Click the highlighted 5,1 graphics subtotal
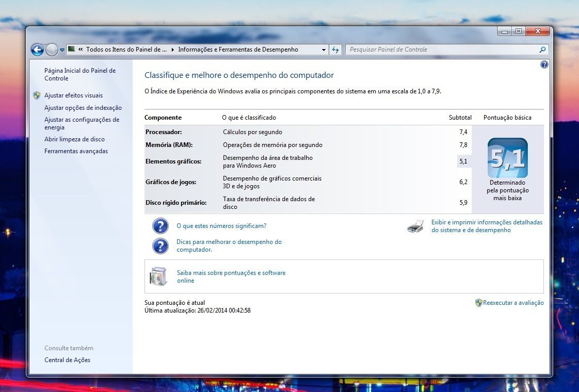Image resolution: width=579 pixels, height=392 pixels. pos(463,161)
